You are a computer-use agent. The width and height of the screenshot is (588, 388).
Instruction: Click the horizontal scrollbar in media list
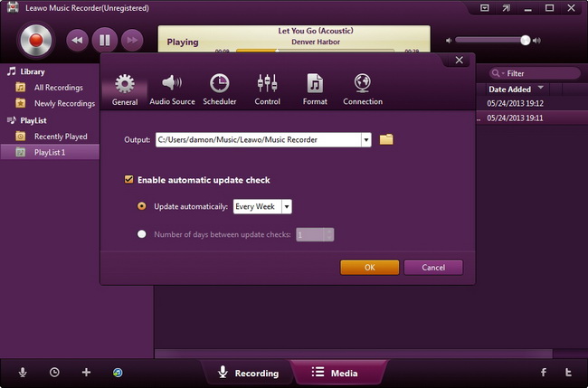point(354,354)
